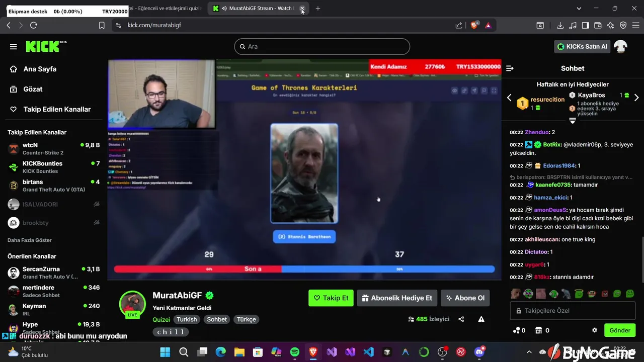The height and width of the screenshot is (362, 644).
Task: Click the Abonelik Hediye Et button
Action: 397,298
